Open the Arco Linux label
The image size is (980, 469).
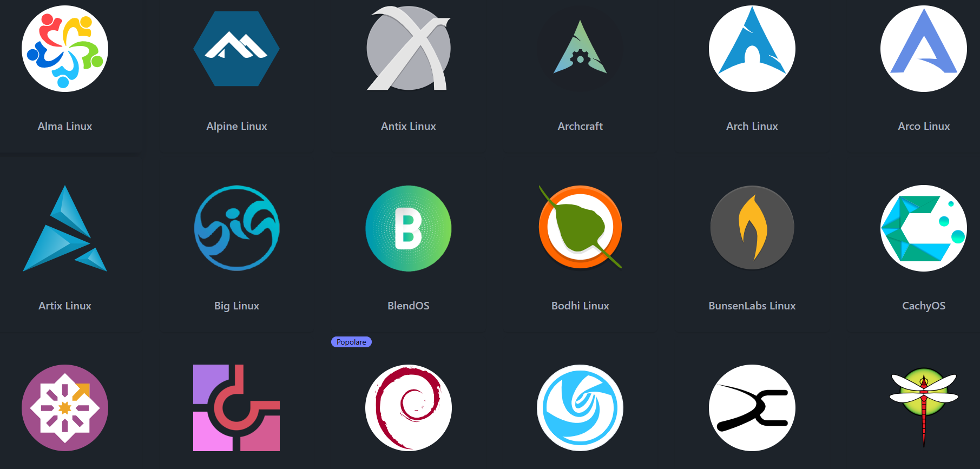(924, 126)
